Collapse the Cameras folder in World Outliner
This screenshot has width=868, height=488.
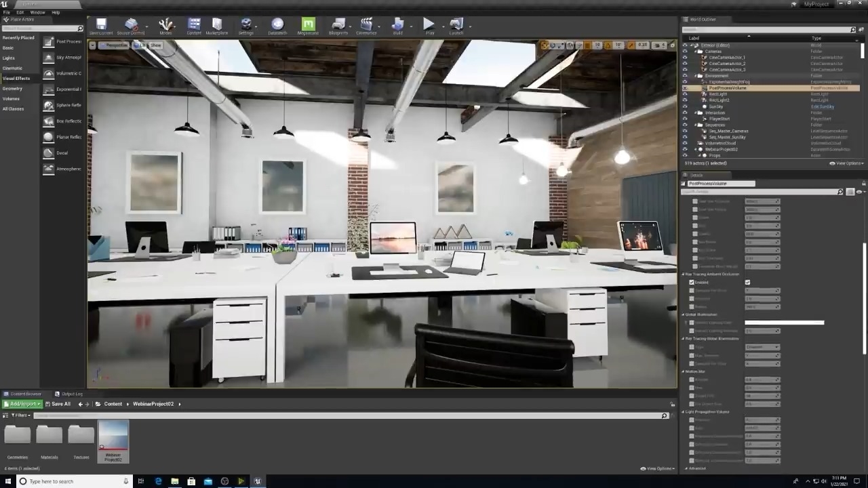(700, 52)
